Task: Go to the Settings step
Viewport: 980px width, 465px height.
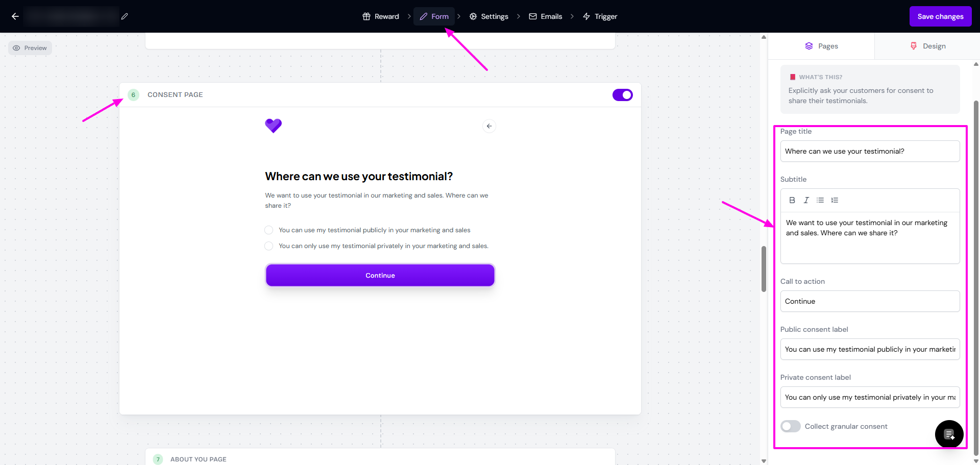Action: pos(488,16)
